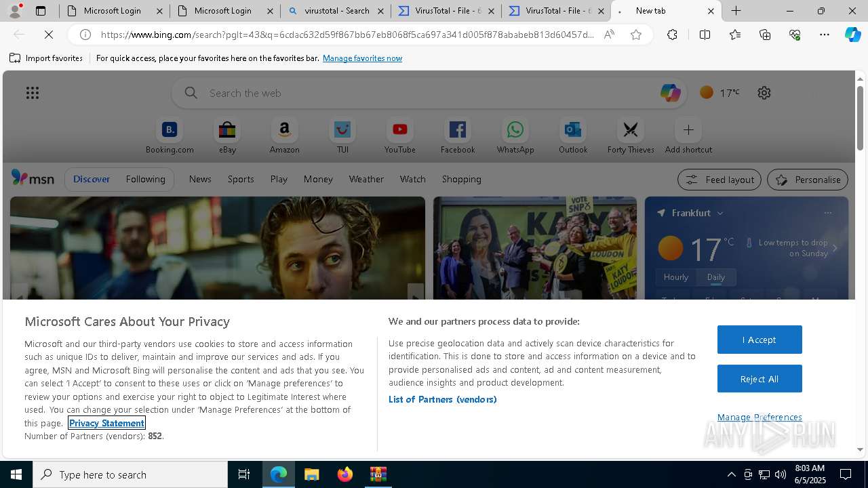Open page settings gear icon
Screen dimensions: 868x488
(764, 93)
